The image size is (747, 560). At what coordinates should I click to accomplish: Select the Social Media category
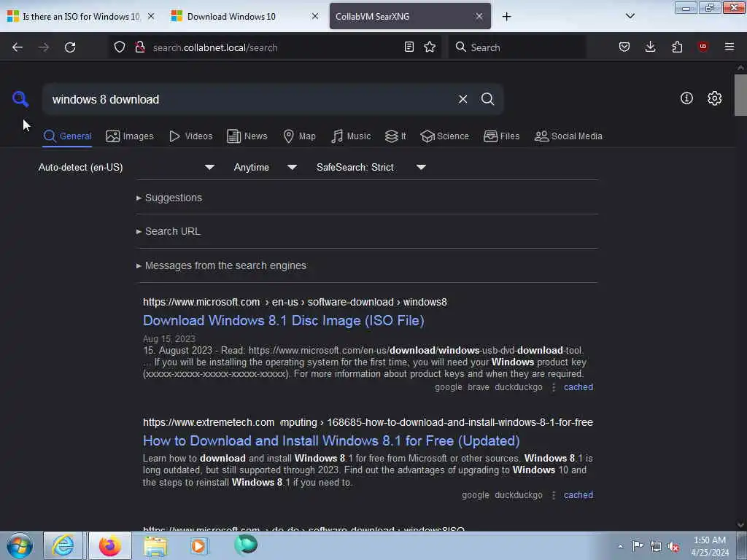[x=568, y=136]
